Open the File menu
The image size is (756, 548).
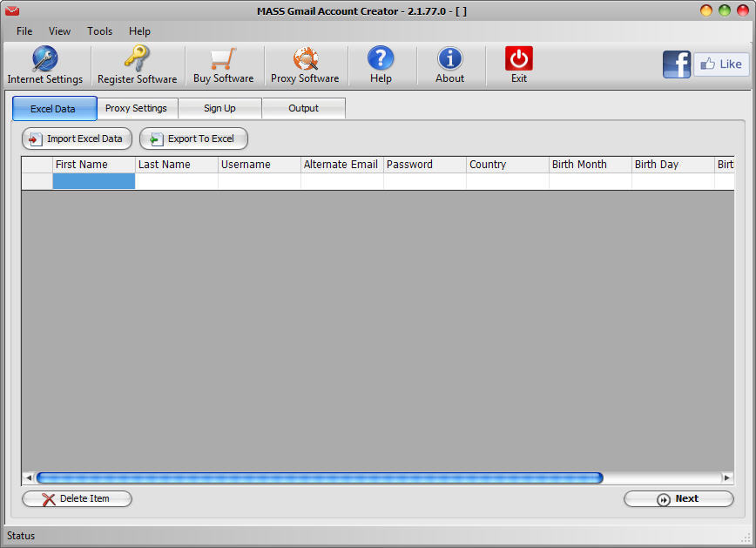click(24, 30)
